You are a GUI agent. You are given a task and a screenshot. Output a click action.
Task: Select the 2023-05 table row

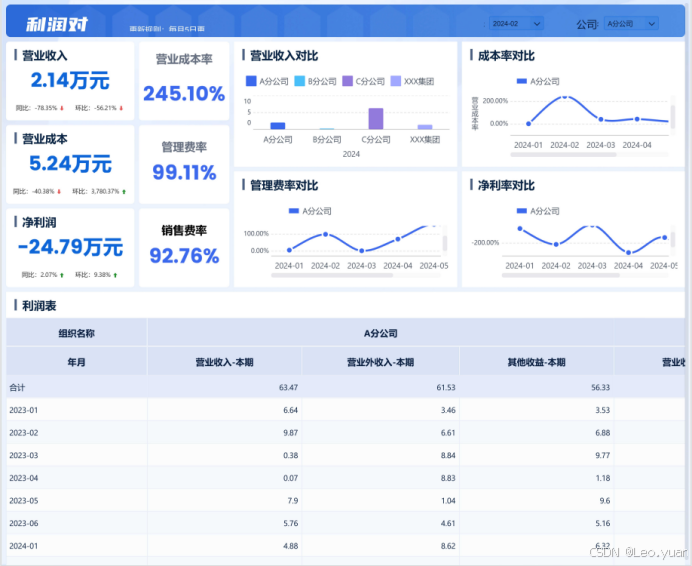click(346, 501)
